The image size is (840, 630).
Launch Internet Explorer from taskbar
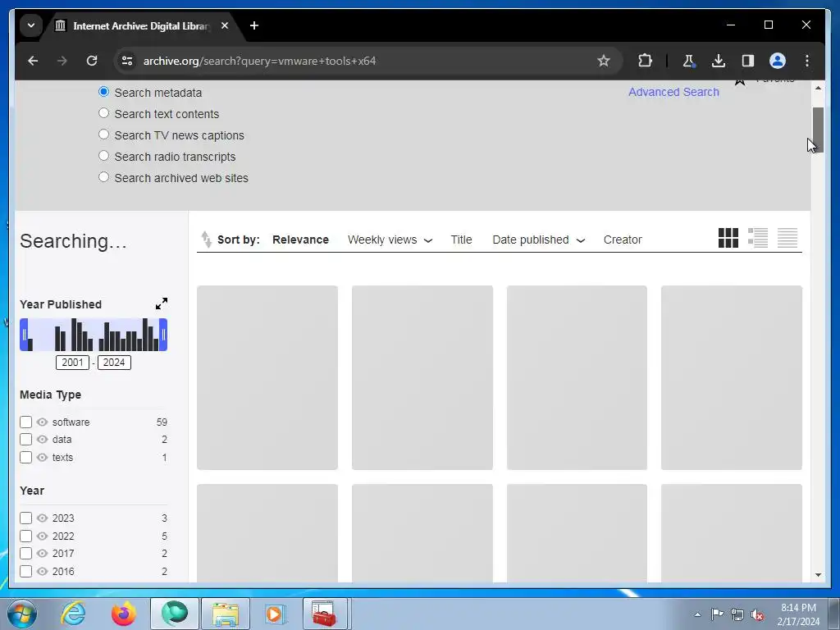[x=73, y=614]
